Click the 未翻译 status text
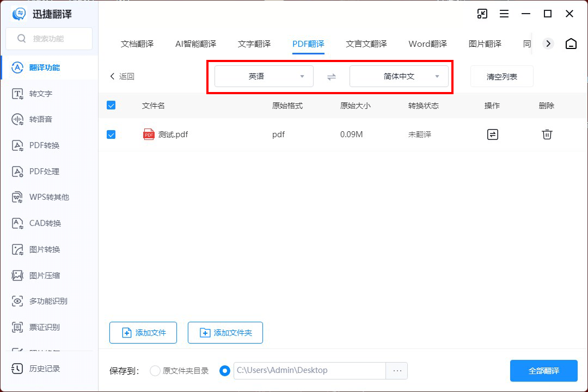 point(420,134)
